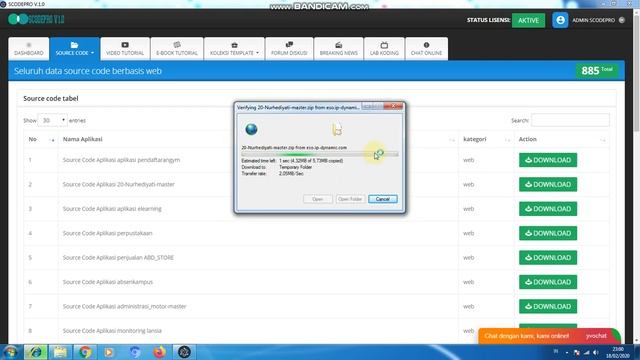Open the Lab Koding tab

[x=384, y=49]
